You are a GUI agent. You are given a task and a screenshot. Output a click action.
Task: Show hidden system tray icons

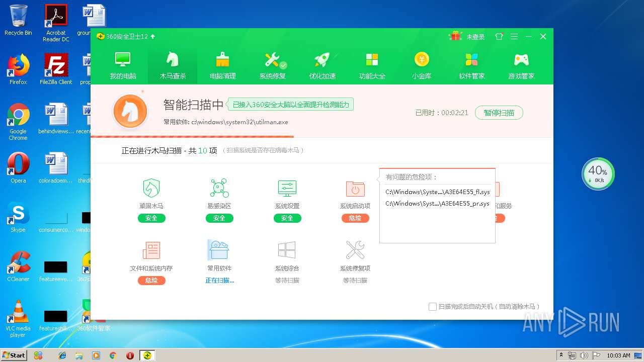(x=561, y=355)
